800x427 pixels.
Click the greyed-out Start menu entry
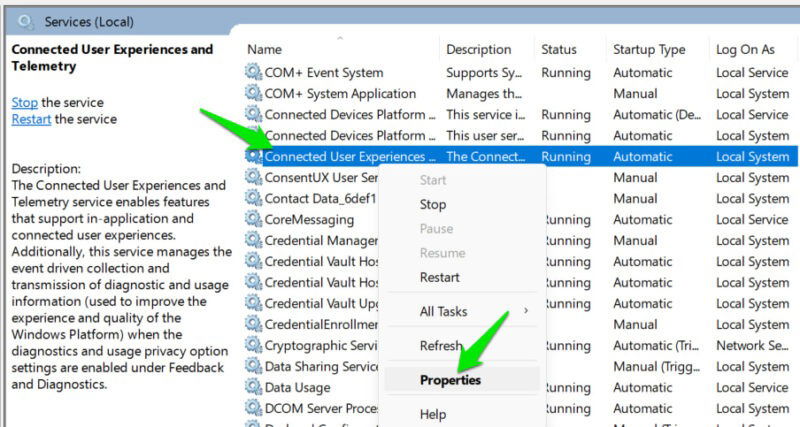click(433, 180)
